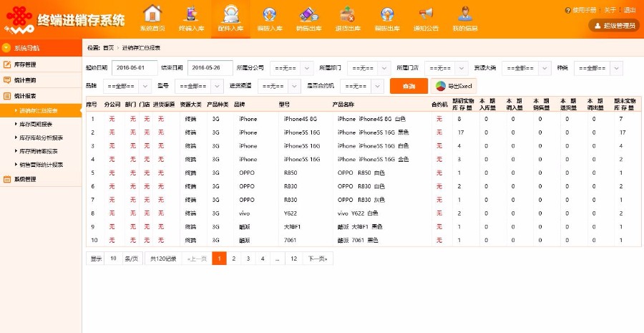Go to 下一页 next page
Image resolution: width=644 pixels, height=333 pixels.
point(318,259)
